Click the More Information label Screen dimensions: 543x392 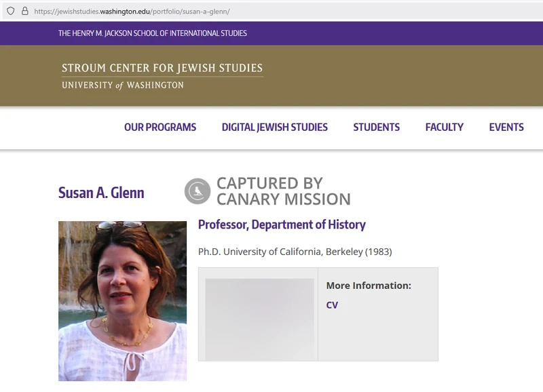pos(369,286)
